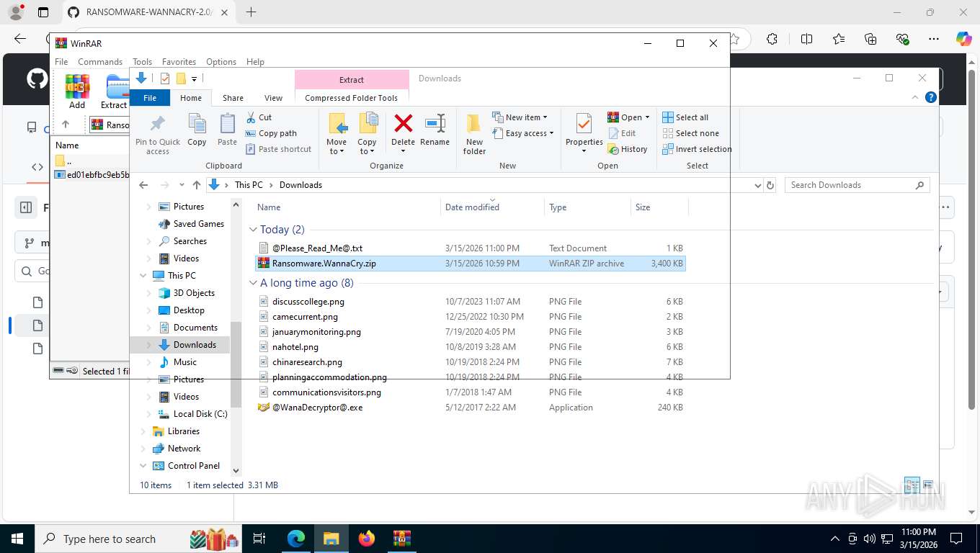Click the refresh button beside address bar
This screenshot has width=980, height=553.
coord(770,185)
